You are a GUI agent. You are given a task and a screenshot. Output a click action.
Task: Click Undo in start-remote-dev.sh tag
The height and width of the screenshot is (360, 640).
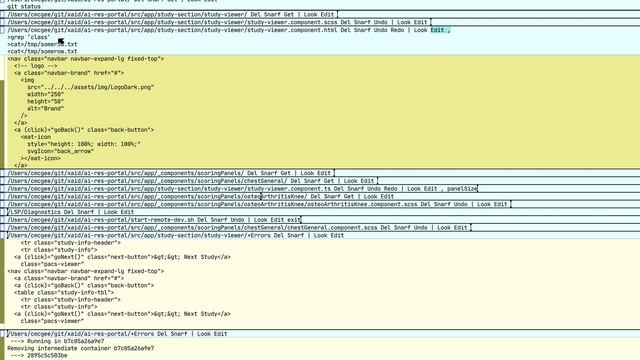tap(237, 220)
